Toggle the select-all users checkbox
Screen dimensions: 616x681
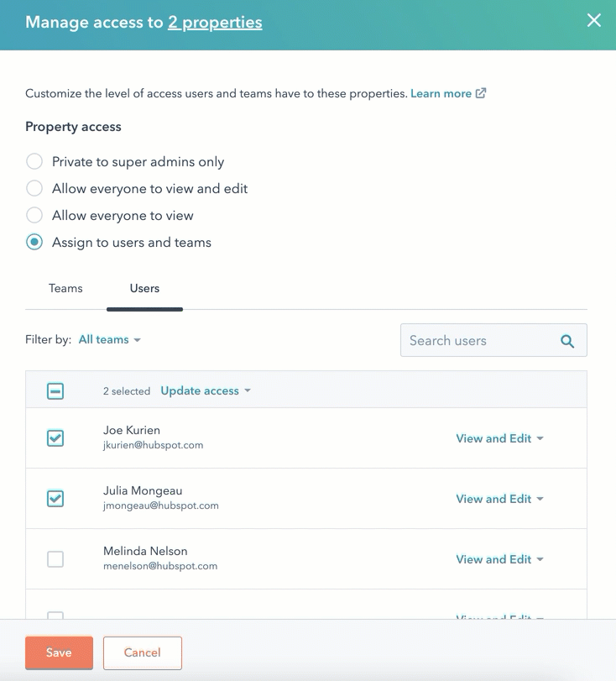coord(55,390)
